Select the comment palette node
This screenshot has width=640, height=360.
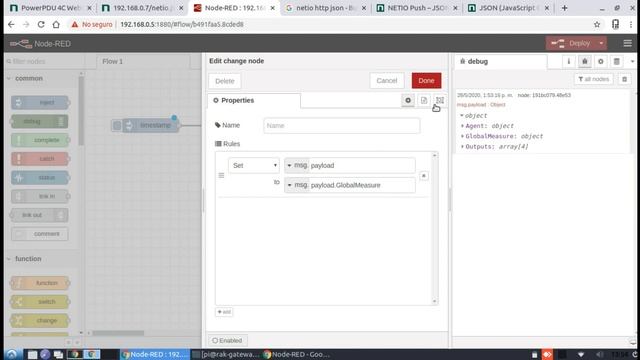40,234
